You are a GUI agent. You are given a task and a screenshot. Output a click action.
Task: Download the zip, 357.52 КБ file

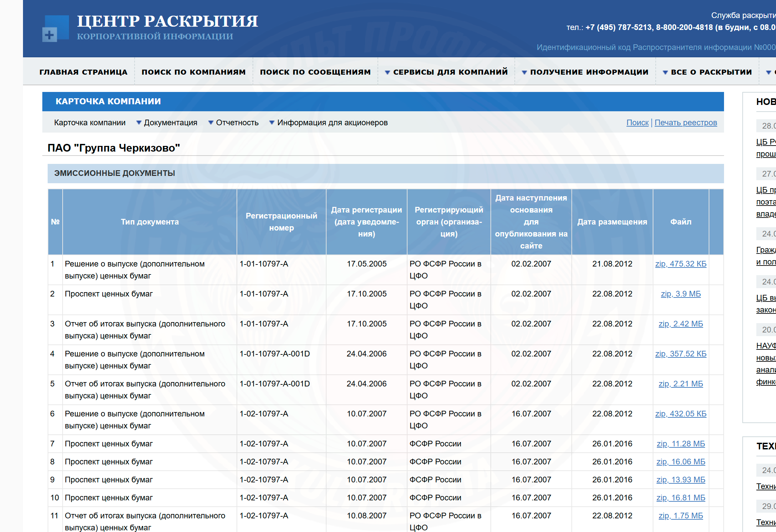tap(681, 354)
